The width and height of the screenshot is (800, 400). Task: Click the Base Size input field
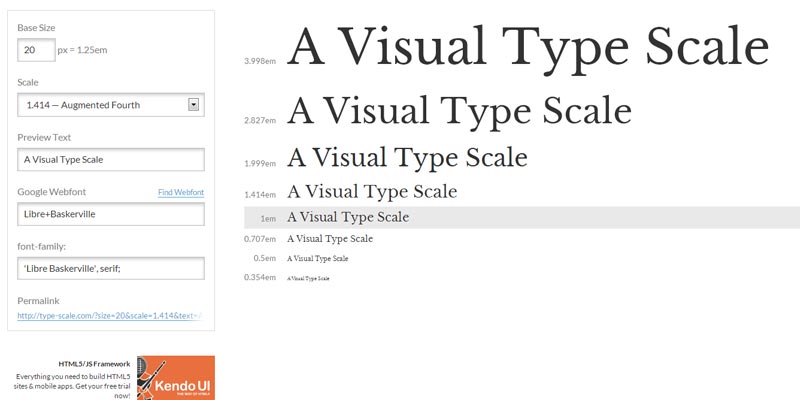pos(36,49)
